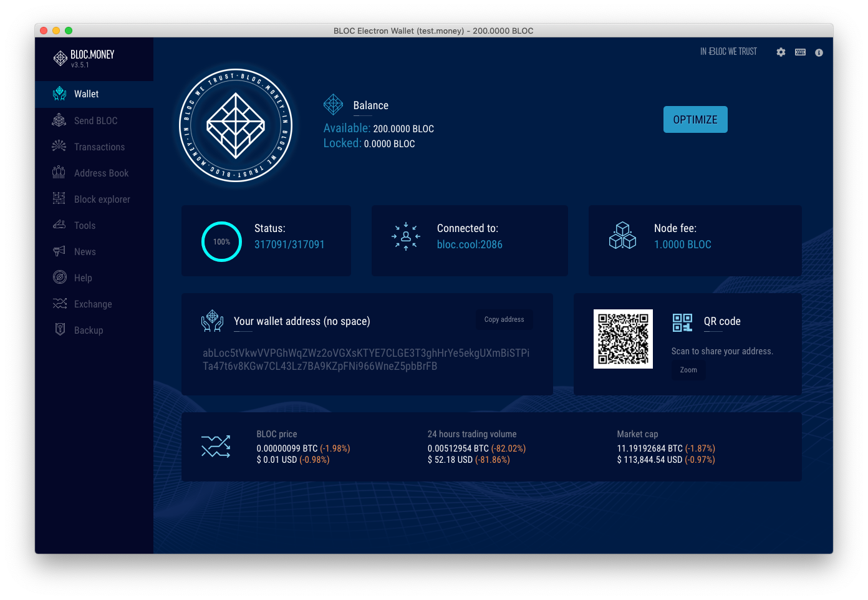Click the diamond icon beside Balance

coord(334,105)
